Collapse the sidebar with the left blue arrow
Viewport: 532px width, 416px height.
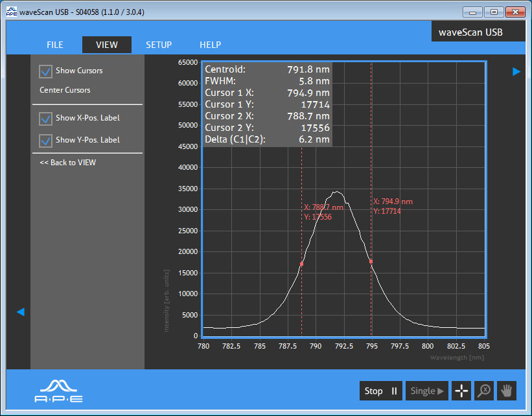[20, 312]
